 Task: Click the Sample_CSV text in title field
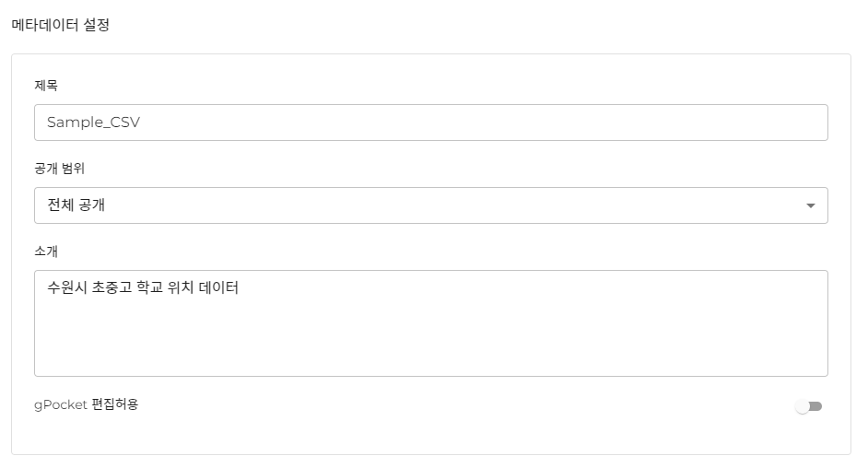pos(93,123)
